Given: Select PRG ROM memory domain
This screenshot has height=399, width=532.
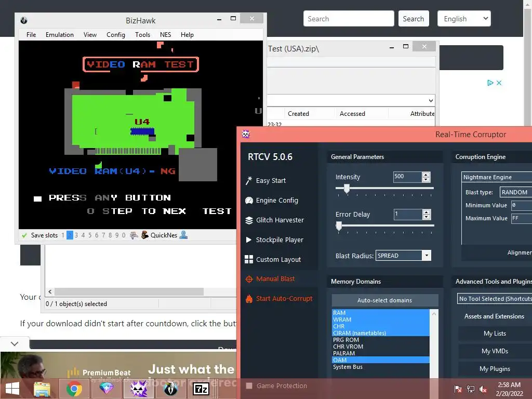Looking at the screenshot, I should click(380, 340).
